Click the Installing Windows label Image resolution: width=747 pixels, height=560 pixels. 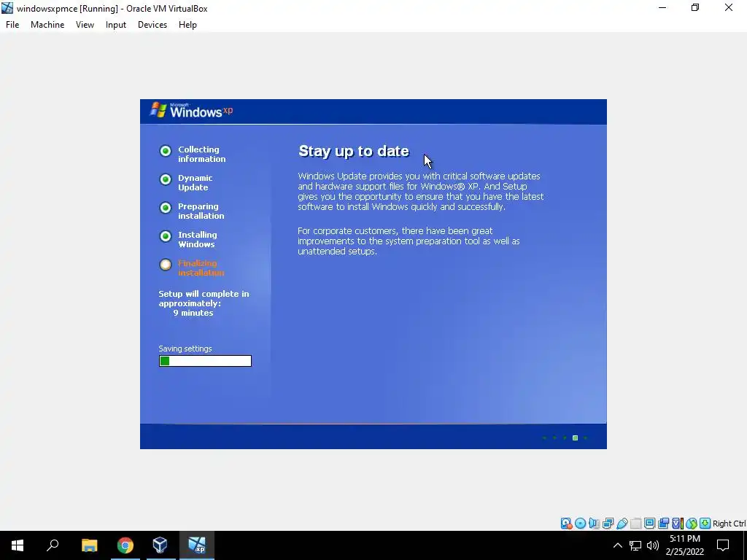point(197,239)
